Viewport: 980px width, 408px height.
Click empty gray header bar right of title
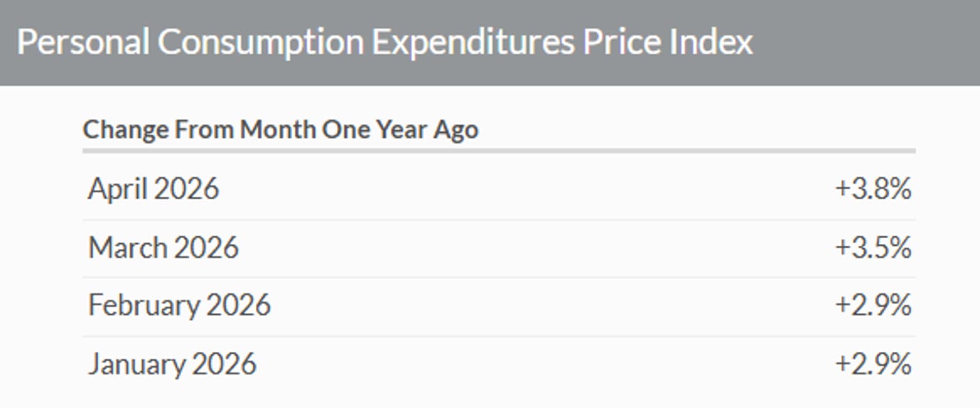[866, 42]
